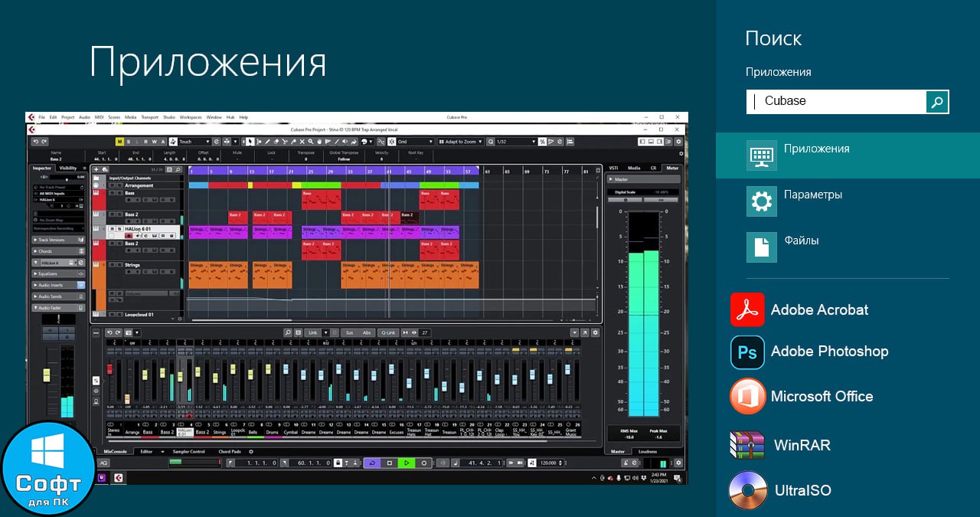Image resolution: width=980 pixels, height=517 pixels.
Task: Toggle the global S solo button
Action: (x=129, y=142)
